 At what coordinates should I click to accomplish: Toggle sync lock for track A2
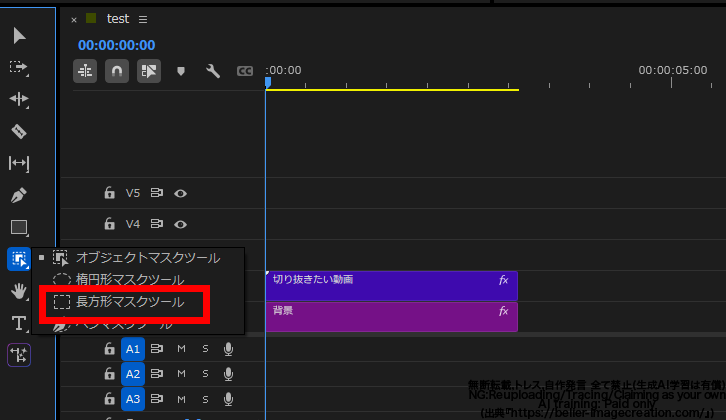point(156,373)
